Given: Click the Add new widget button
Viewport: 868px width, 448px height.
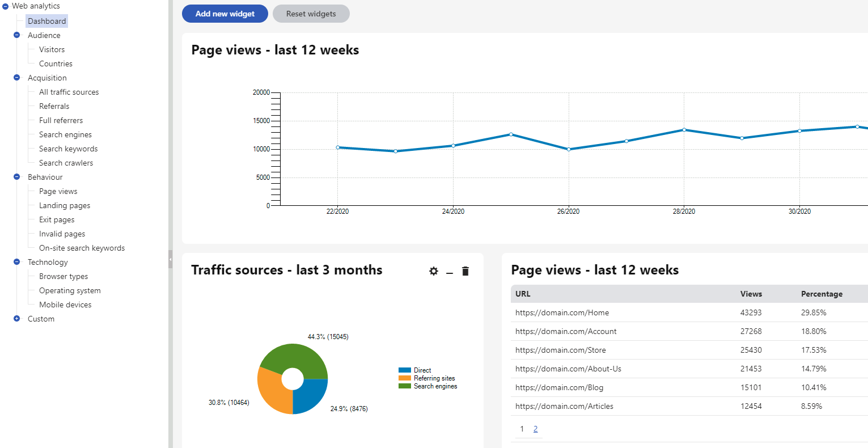Looking at the screenshot, I should tap(225, 13).
